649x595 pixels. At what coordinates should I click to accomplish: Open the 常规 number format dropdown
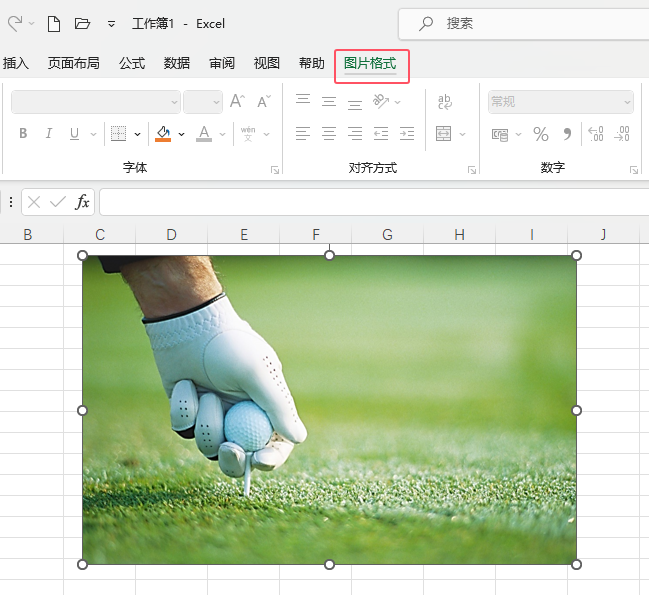pos(561,102)
